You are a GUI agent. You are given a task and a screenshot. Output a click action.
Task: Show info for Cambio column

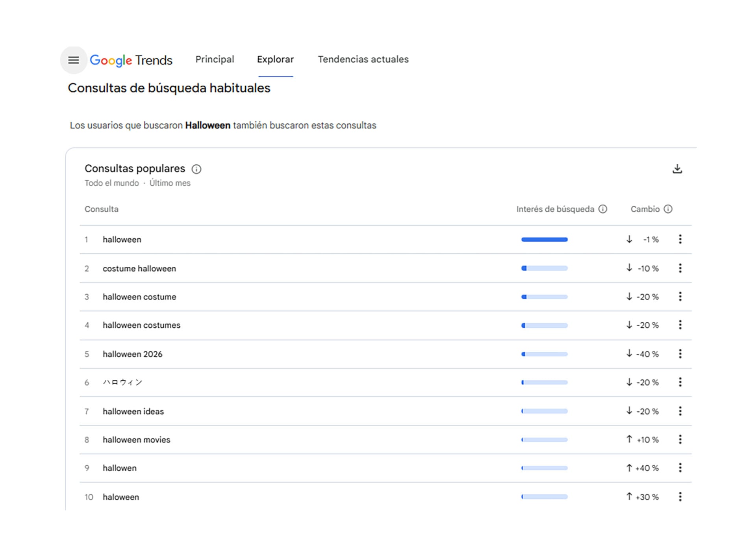pyautogui.click(x=668, y=209)
